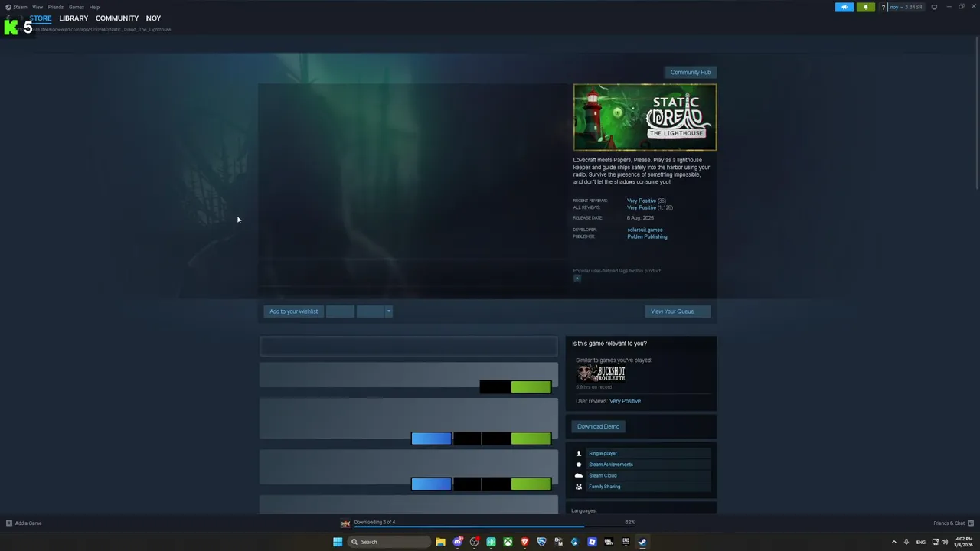980x551 pixels.
Task: Open Friends & Chat
Action: (953, 523)
